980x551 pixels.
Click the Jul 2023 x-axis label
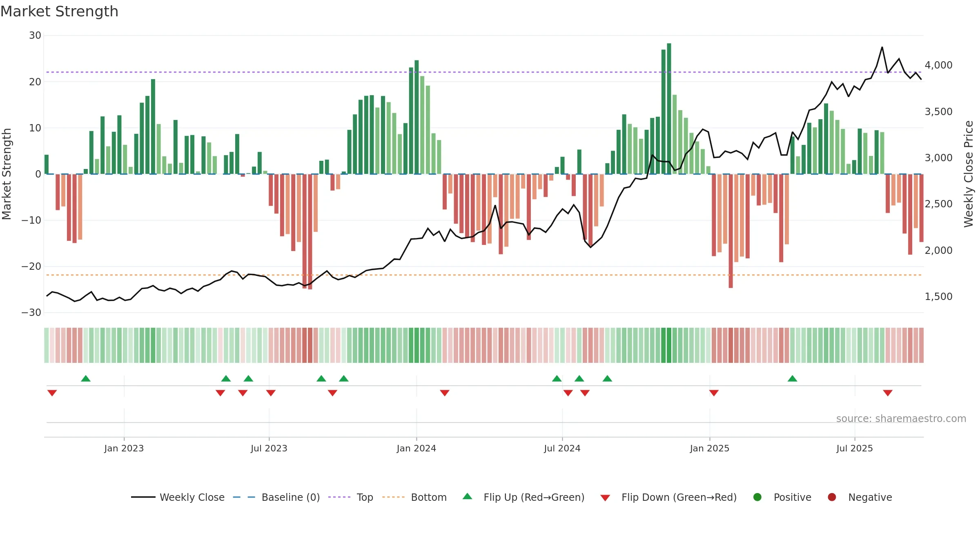tap(269, 448)
